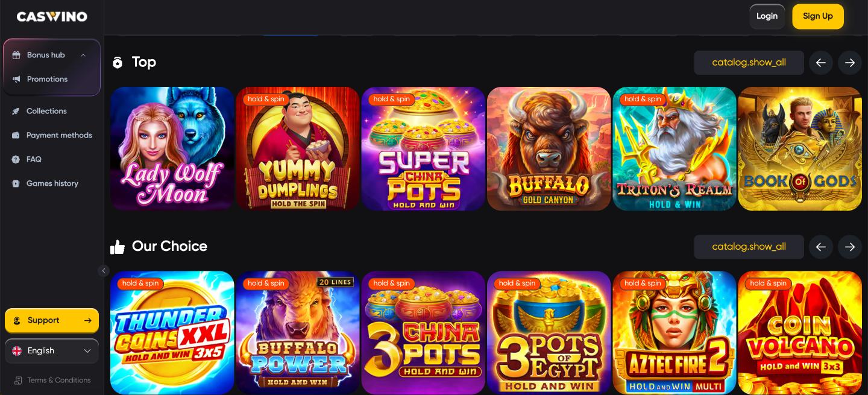Click the Terms & Conditions document icon
This screenshot has height=395, width=868.
point(18,381)
